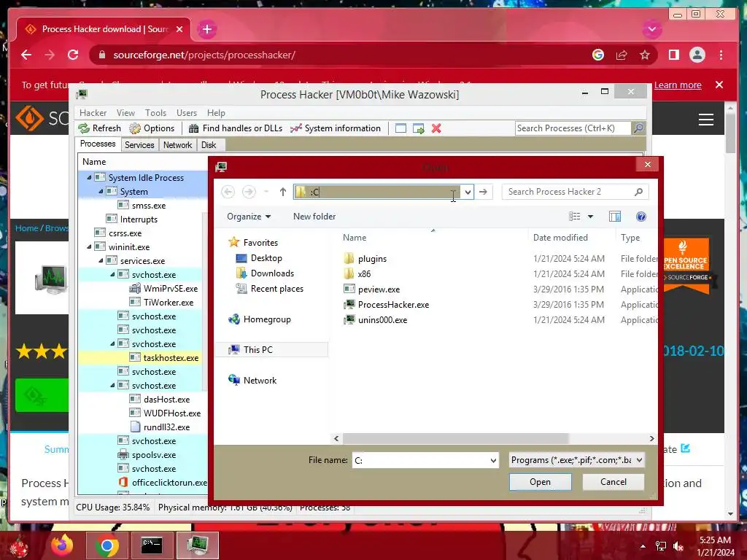Select Downloads in Favorites
Image resolution: width=747 pixels, height=560 pixels.
point(265,273)
